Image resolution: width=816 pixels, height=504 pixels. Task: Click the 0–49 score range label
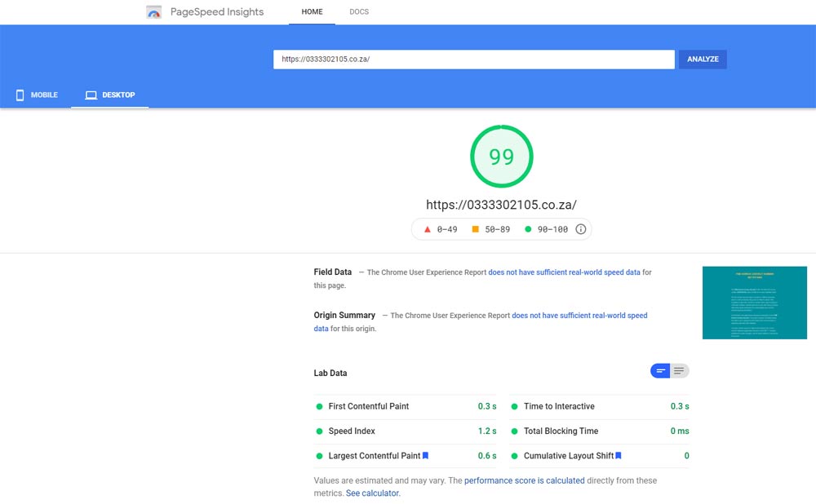[x=447, y=229]
